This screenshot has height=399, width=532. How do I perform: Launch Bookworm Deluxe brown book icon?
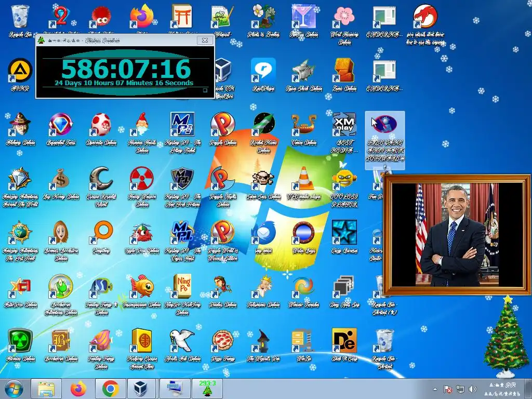[x=61, y=341]
